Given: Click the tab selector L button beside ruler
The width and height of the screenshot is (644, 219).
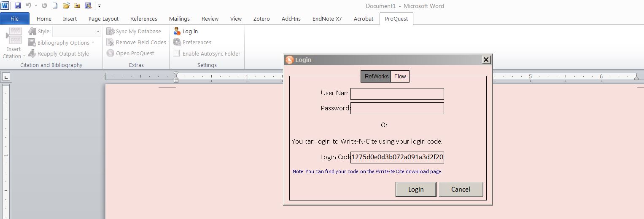Looking at the screenshot, I should coord(7,77).
